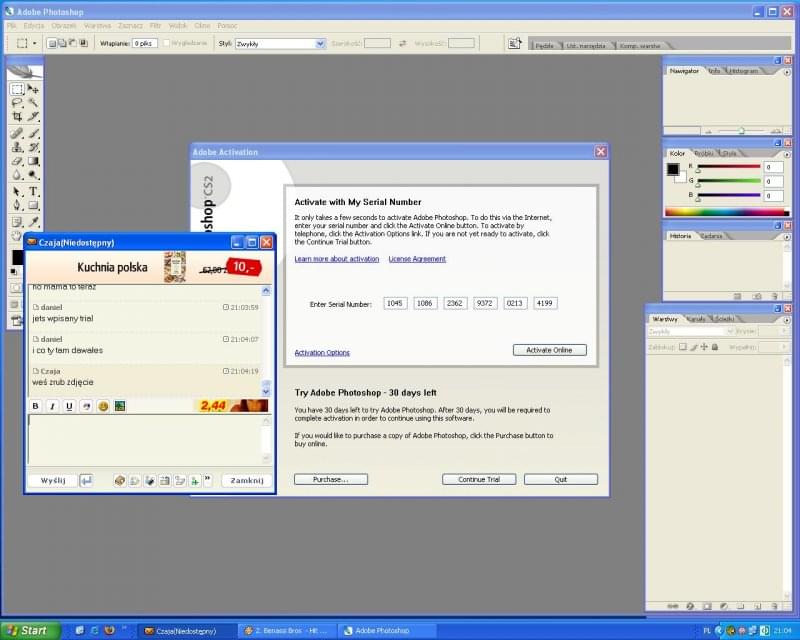Click the Continue Trial button

point(479,479)
